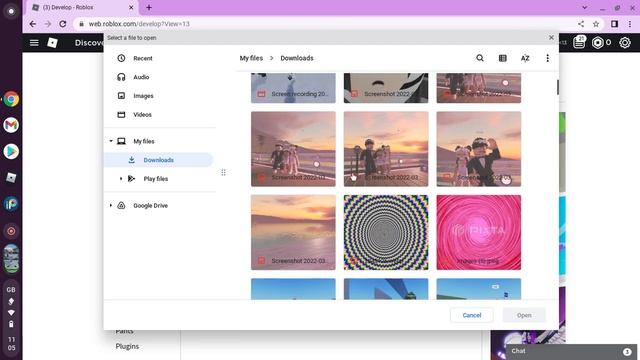
Task: Close the Develop - Roblox tab
Action: (131, 7)
